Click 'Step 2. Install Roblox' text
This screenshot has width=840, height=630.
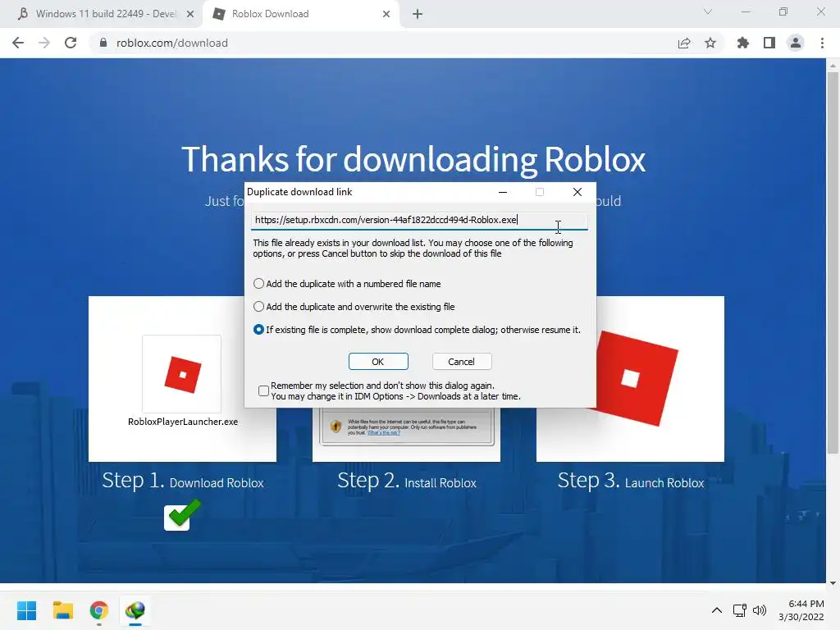(x=407, y=481)
